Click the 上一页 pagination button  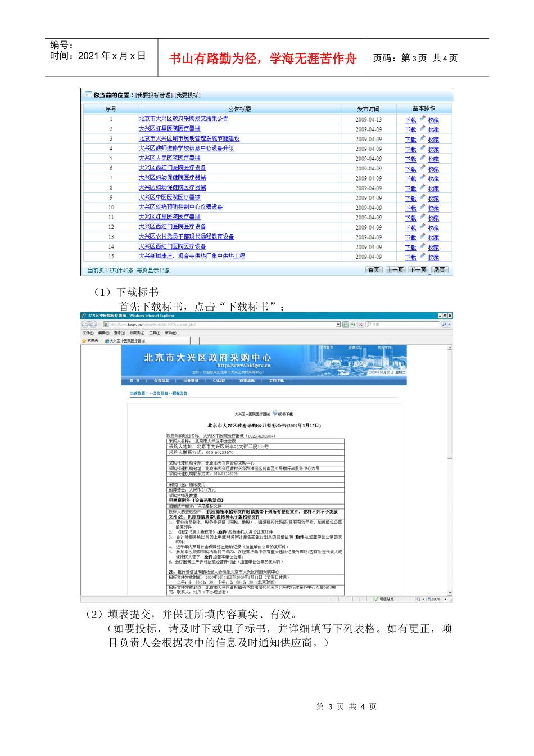(395, 270)
